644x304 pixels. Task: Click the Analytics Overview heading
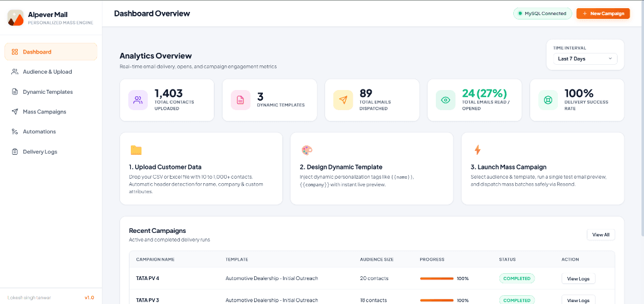click(x=156, y=56)
